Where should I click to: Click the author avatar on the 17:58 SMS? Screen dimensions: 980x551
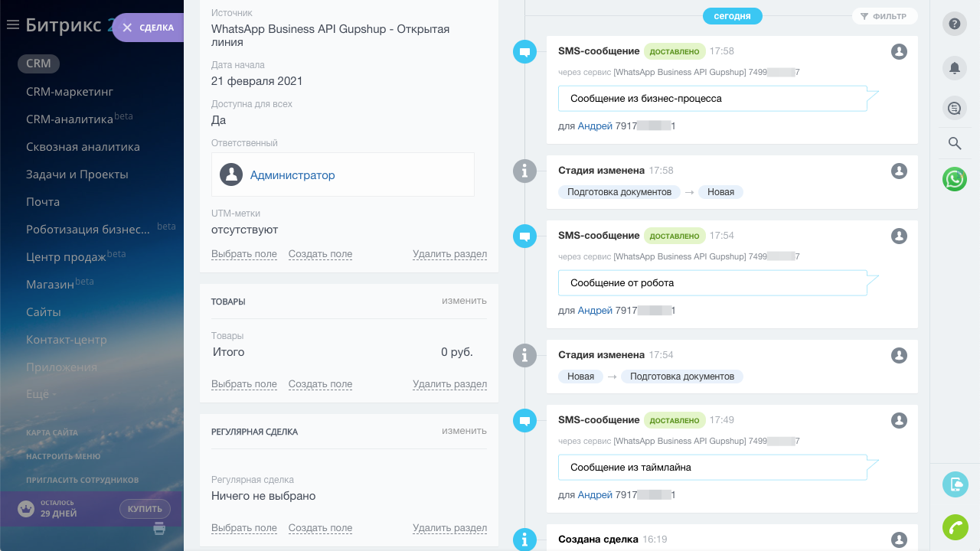pyautogui.click(x=900, y=51)
